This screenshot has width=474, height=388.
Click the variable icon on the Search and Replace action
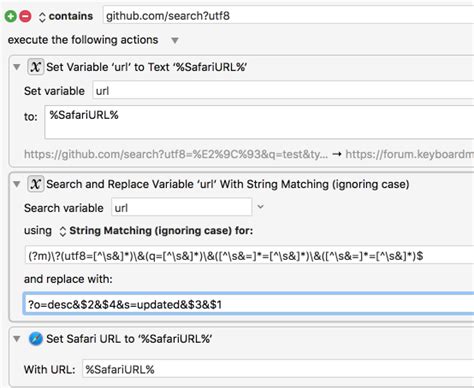35,184
